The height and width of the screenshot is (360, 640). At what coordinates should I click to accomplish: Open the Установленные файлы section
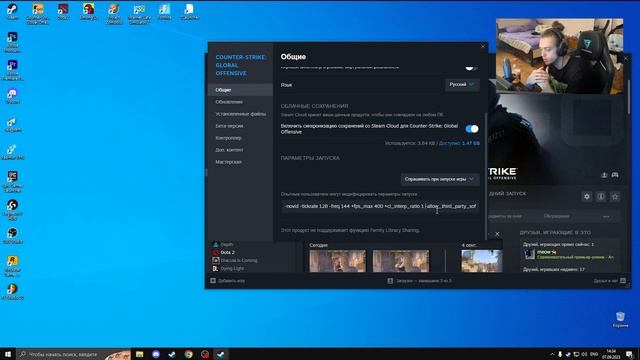pyautogui.click(x=240, y=114)
